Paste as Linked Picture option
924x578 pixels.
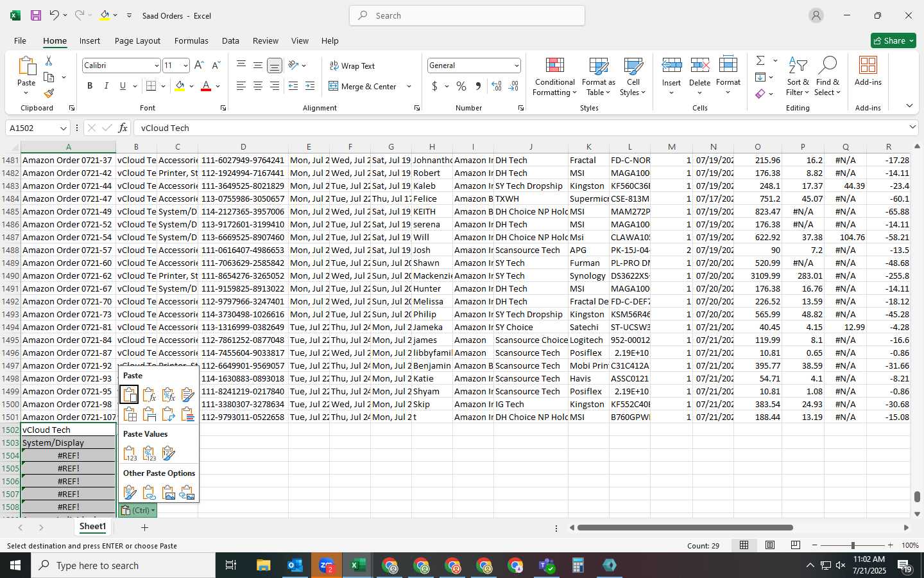[x=187, y=493]
